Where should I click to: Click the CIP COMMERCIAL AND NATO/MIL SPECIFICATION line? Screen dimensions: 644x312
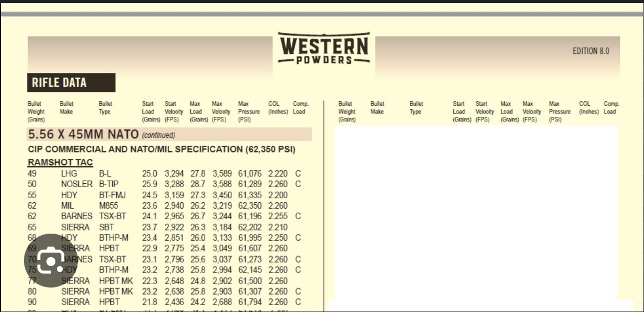(x=161, y=149)
